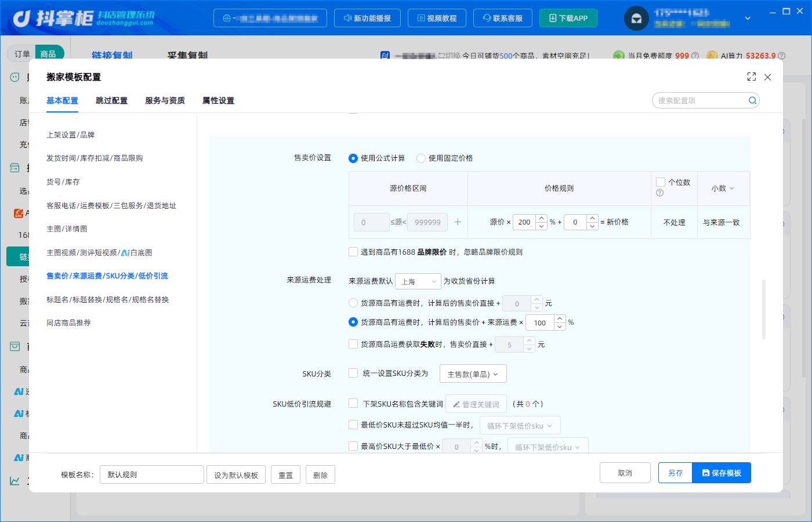Click the dialog's vertical scrollbar thumb
The width and height of the screenshot is (812, 522).
[764, 309]
